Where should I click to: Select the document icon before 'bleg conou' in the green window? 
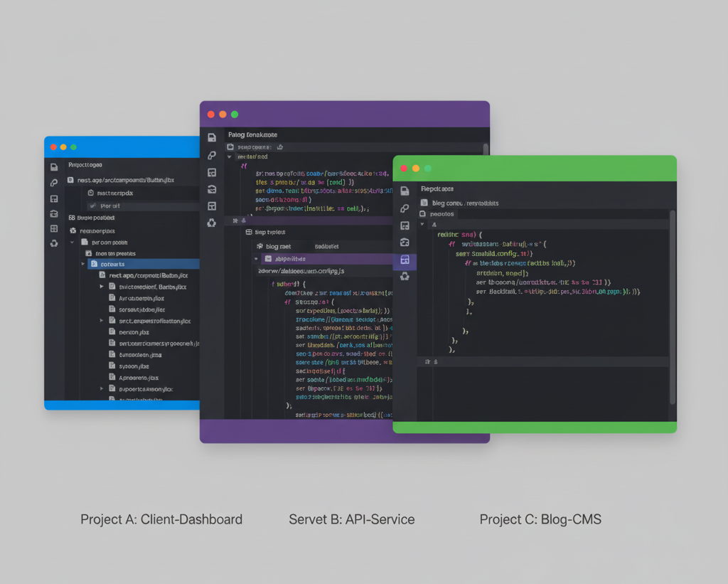click(424, 203)
